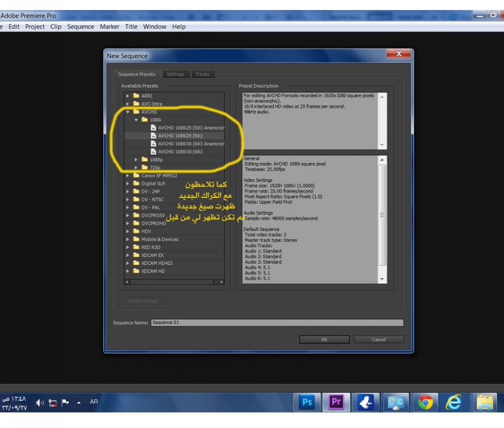Switch to the Sequence Presets tab
The width and height of the screenshot is (504, 428).
[x=137, y=74]
